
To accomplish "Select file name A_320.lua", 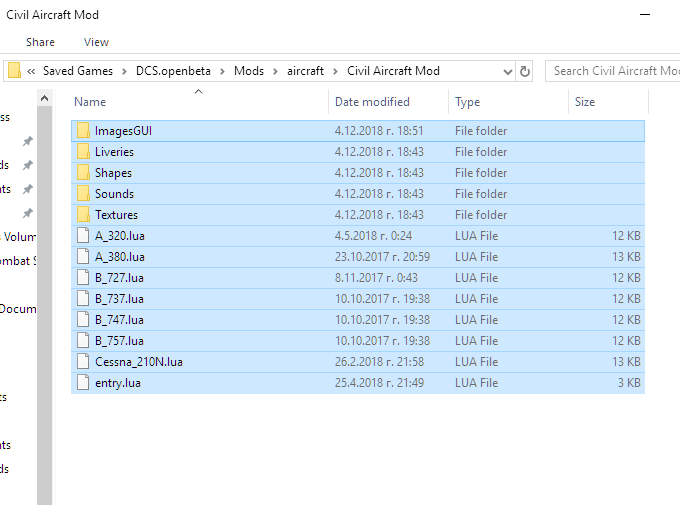I will pos(120,236).
